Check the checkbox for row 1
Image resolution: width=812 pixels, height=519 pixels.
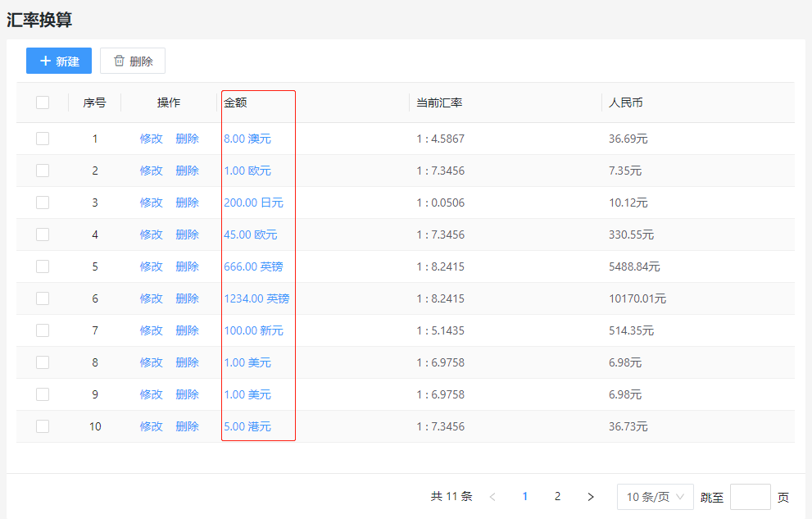tap(43, 139)
